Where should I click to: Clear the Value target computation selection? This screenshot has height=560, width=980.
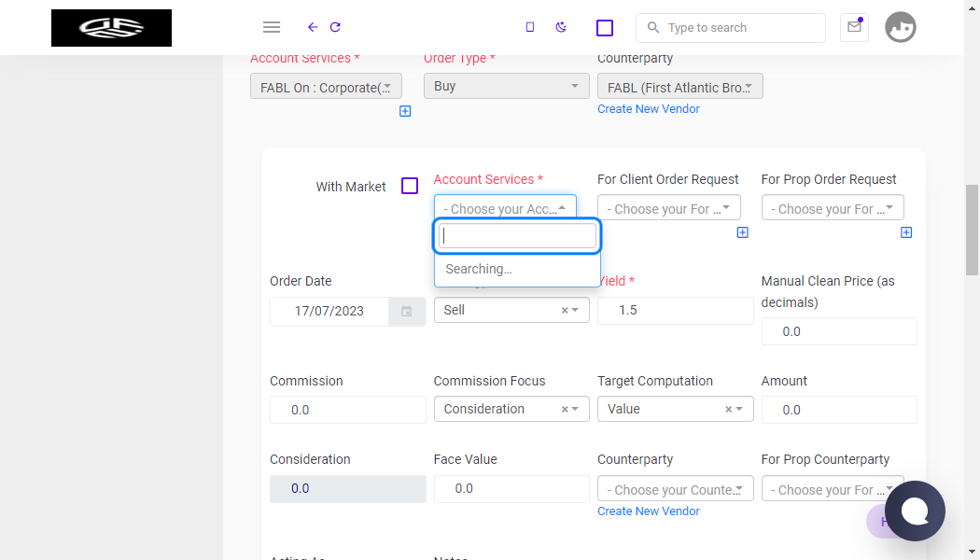click(x=728, y=409)
